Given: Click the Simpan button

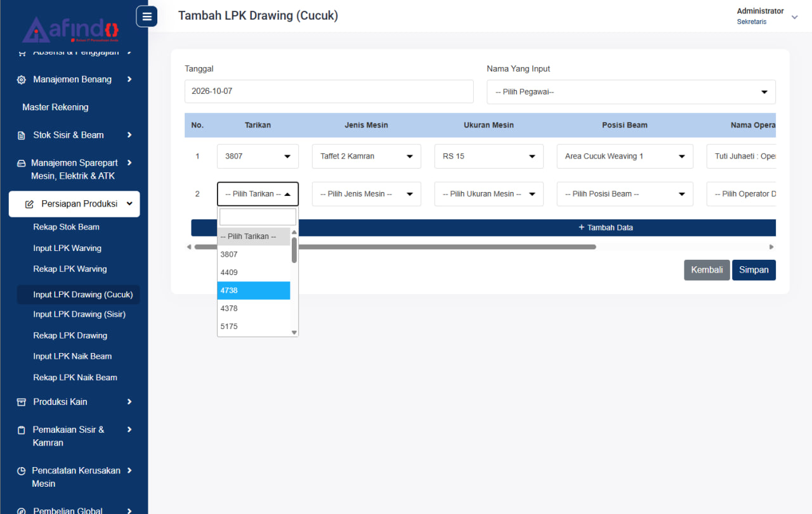Looking at the screenshot, I should click(754, 270).
